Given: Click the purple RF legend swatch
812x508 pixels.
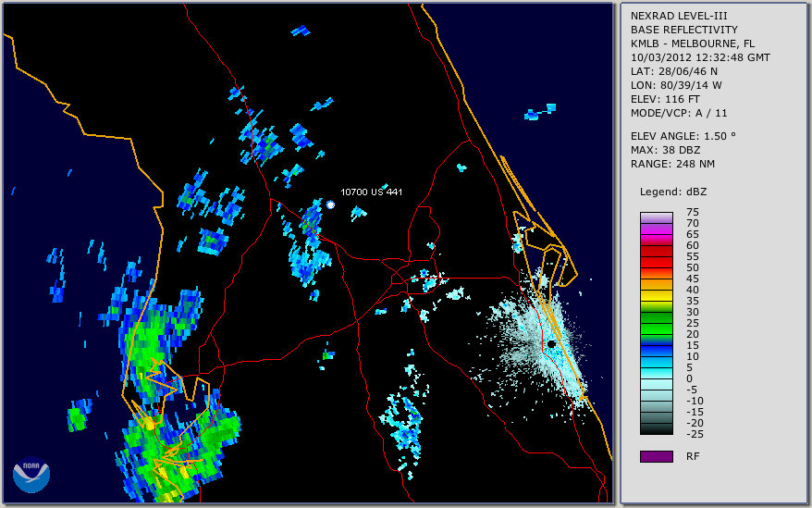Looking at the screenshot, I should [x=657, y=456].
